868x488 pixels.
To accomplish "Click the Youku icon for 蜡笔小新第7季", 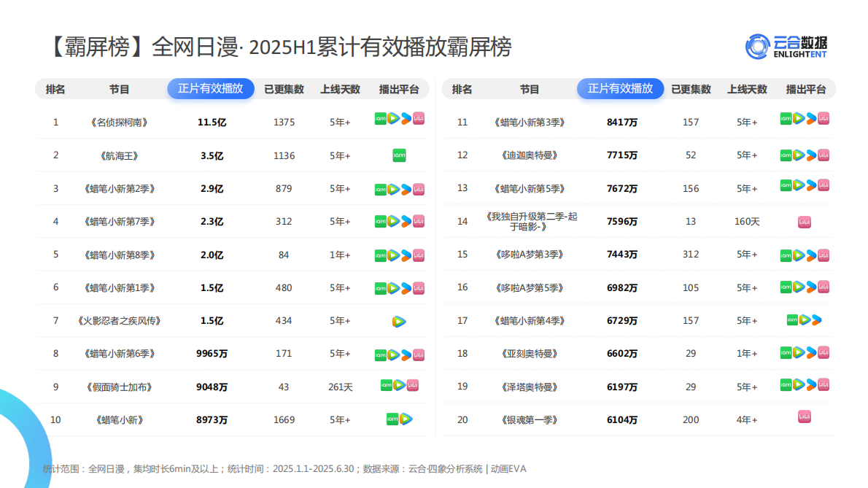I will click(x=406, y=221).
